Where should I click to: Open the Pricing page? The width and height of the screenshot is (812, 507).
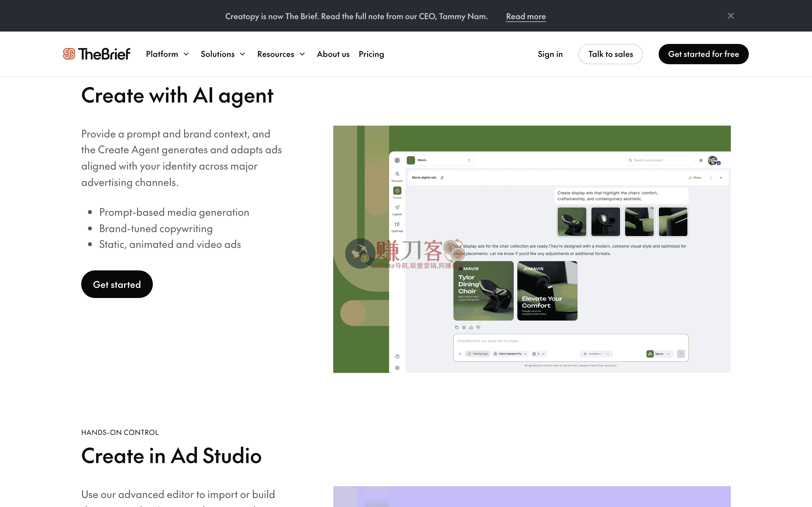coord(371,54)
